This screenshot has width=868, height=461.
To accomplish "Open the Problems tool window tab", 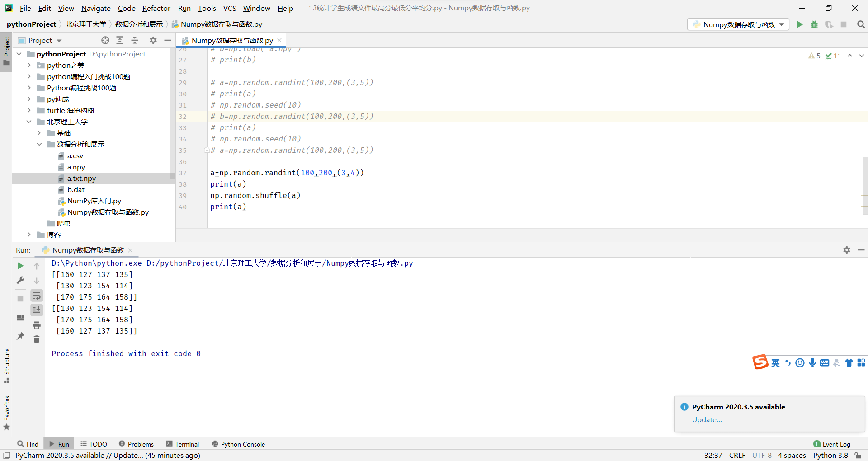I will coord(136,444).
